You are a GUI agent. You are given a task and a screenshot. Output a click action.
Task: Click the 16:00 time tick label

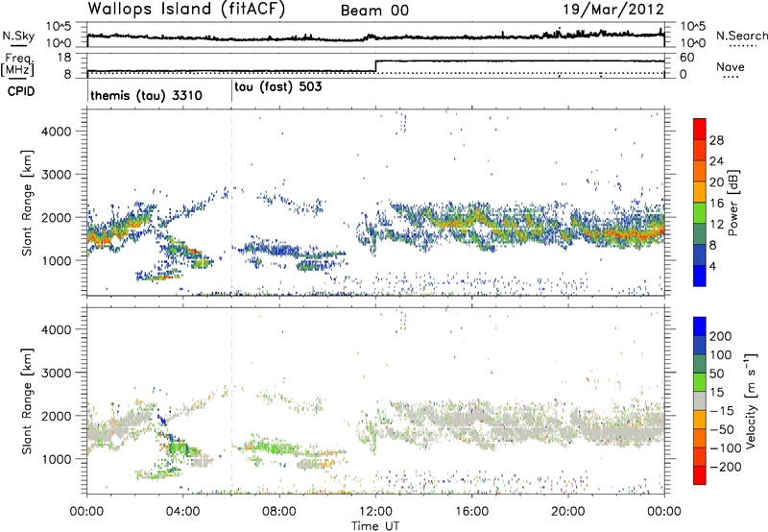471,512
